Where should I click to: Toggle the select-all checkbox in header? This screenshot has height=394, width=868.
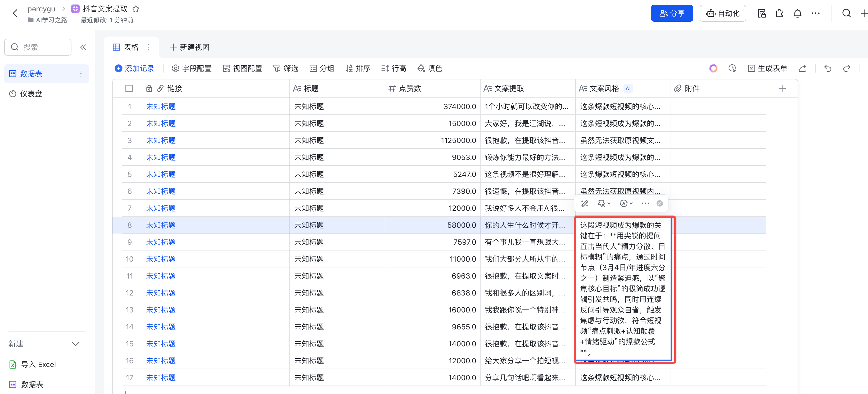(129, 88)
